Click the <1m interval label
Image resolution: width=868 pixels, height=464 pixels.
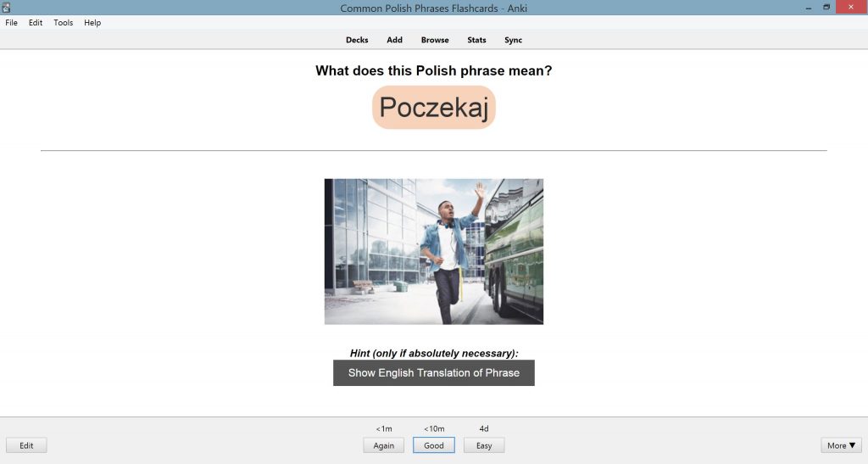pos(384,428)
